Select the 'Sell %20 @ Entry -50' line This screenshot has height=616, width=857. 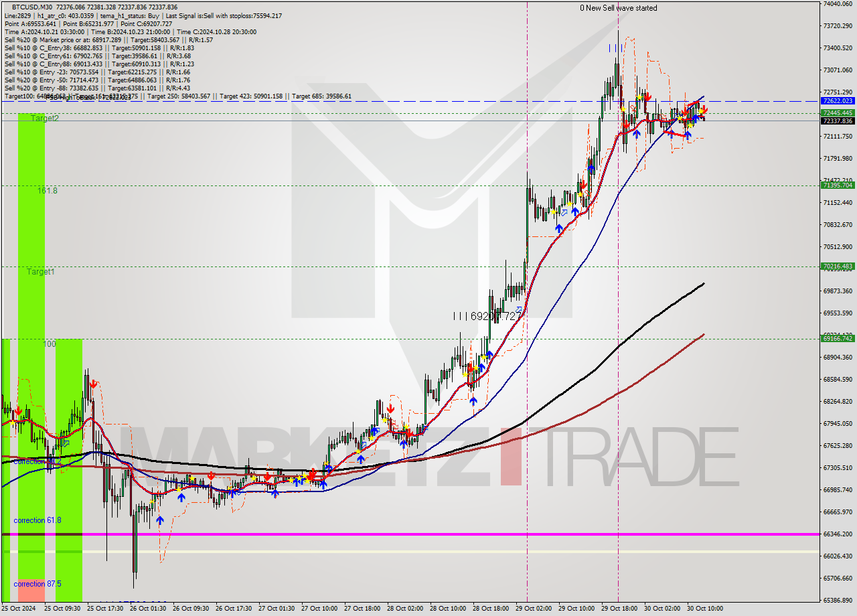coord(97,80)
